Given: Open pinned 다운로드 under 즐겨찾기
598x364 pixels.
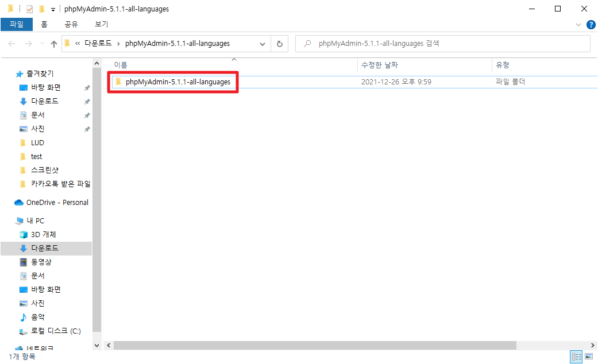Looking at the screenshot, I should [45, 101].
